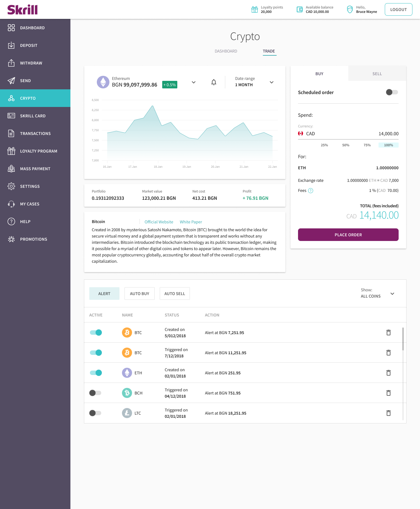Image resolution: width=420 pixels, height=509 pixels.
Task: Click the Promotions star icon
Action: click(11, 239)
